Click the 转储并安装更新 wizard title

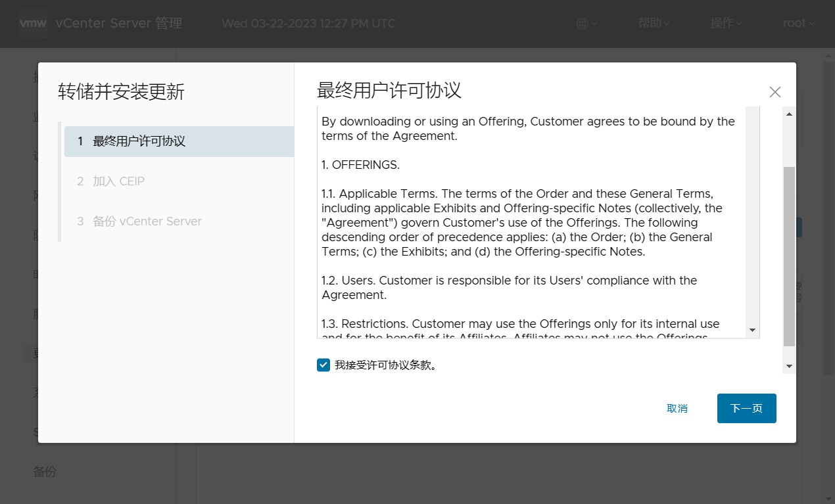pos(122,92)
